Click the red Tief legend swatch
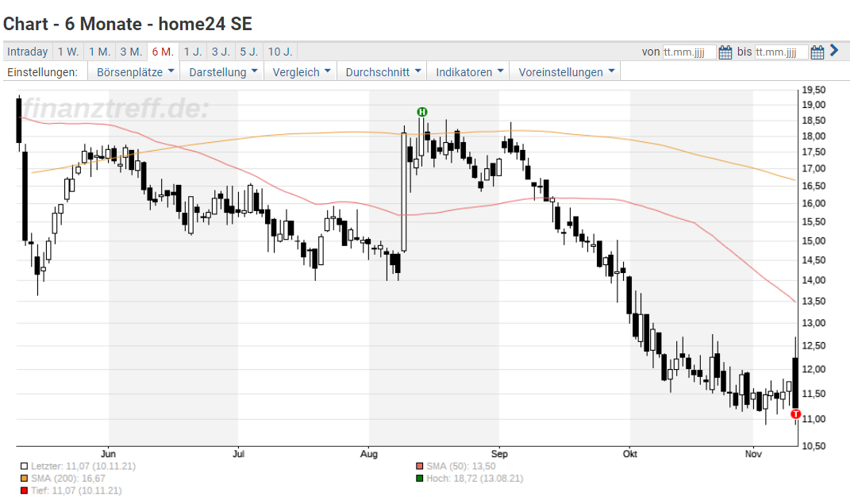 coord(24,491)
